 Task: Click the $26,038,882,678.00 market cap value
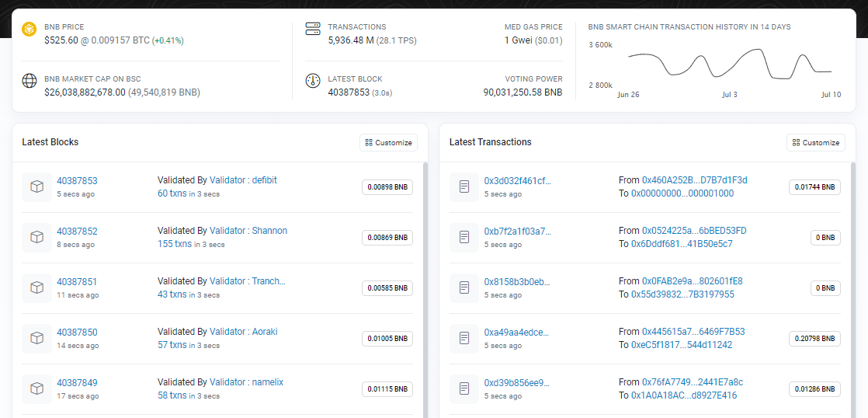(x=85, y=92)
